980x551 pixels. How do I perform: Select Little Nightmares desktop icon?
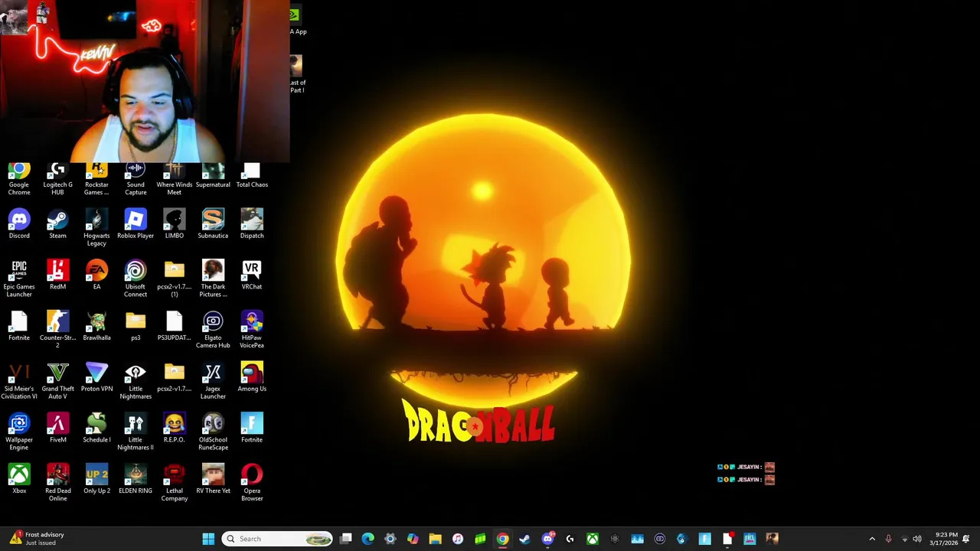click(136, 380)
